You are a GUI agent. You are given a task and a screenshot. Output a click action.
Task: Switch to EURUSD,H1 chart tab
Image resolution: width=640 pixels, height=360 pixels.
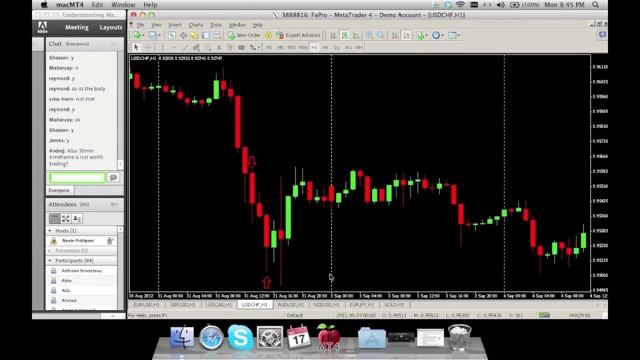[x=147, y=305]
